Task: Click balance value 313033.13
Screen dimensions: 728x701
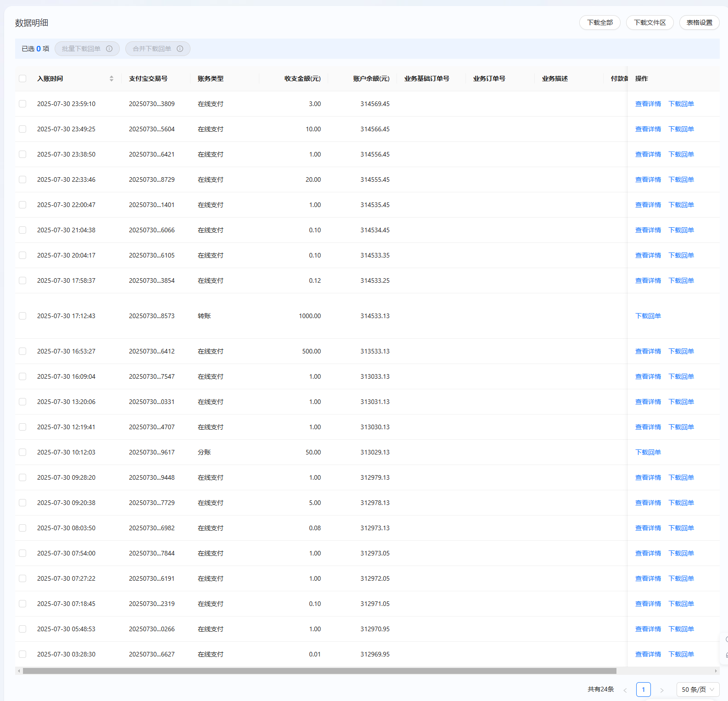Action: [x=375, y=376]
